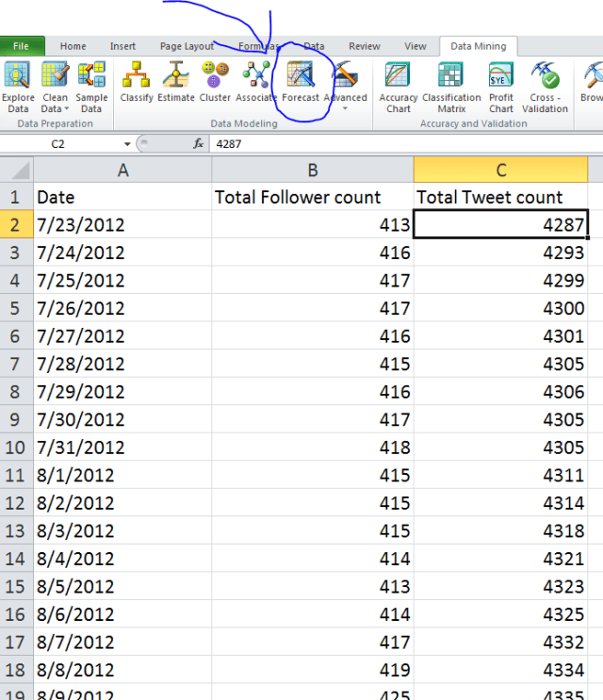Viewport: 603px width, 700px height.
Task: Select the tweet count cell 4299
Action: (501, 281)
